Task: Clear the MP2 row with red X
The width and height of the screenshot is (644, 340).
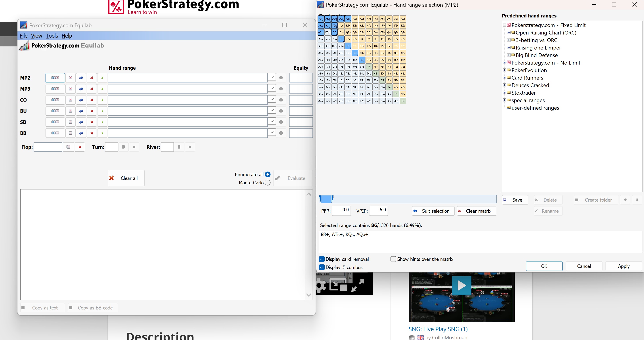Action: [92, 78]
